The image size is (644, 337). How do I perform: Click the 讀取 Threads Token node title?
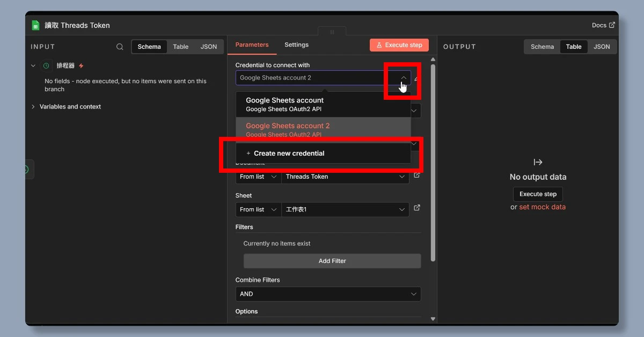coord(77,25)
